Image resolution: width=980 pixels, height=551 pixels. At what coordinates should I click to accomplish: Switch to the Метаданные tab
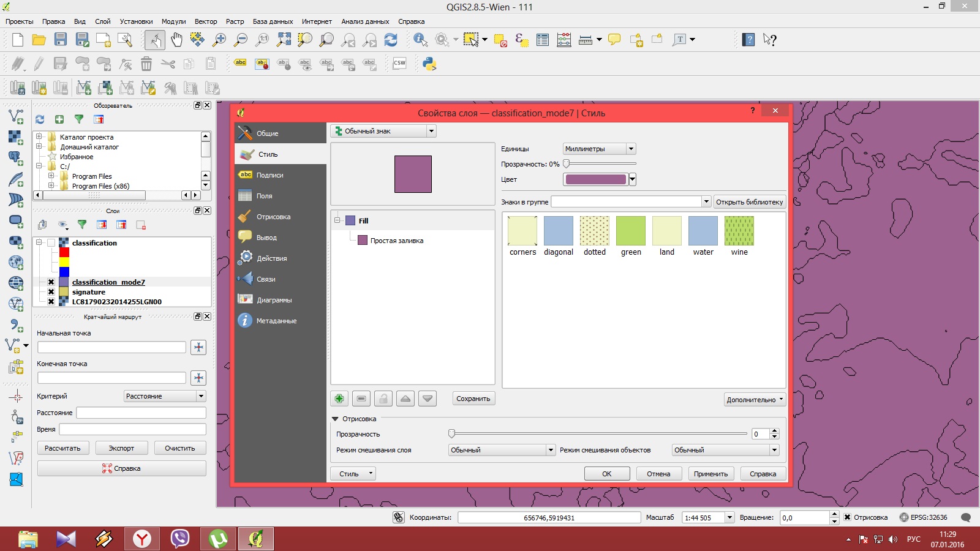tap(281, 320)
